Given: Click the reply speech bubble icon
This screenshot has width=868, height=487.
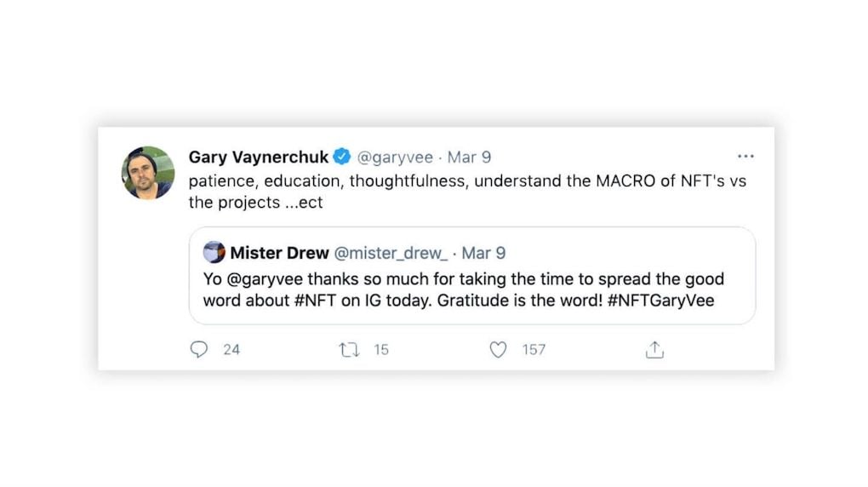Looking at the screenshot, I should 198,349.
